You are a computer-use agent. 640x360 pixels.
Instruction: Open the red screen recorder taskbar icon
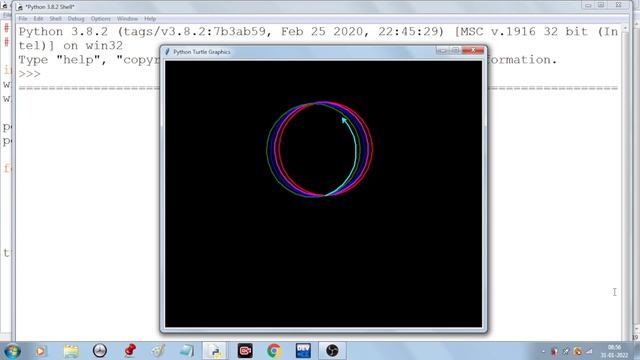coord(245,351)
